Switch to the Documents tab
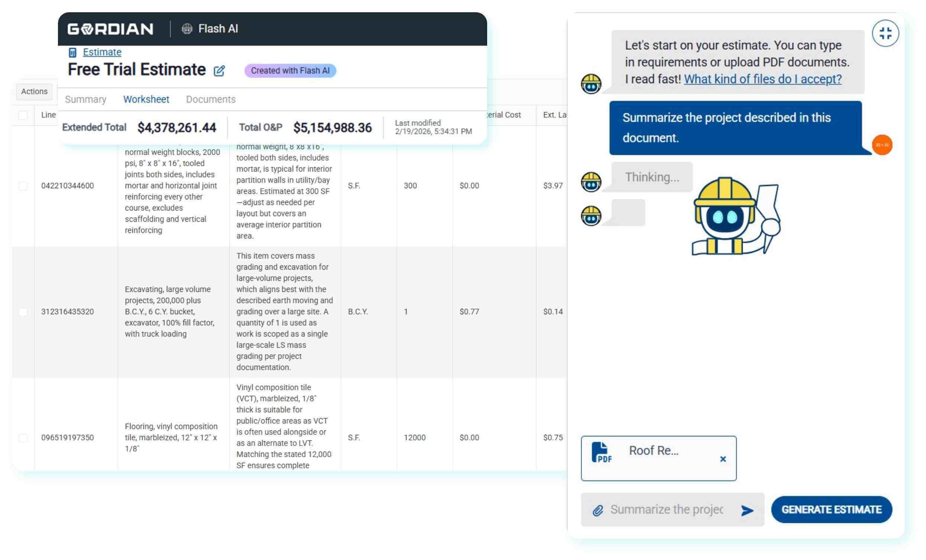This screenshot has height=560, width=926. pyautogui.click(x=211, y=100)
